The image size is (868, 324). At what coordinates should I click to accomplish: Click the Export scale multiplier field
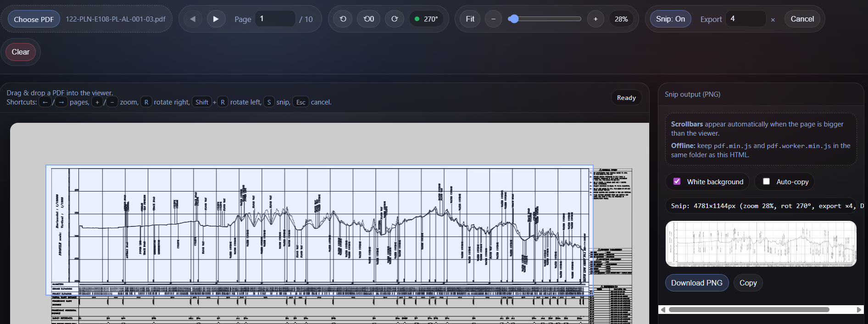click(745, 19)
